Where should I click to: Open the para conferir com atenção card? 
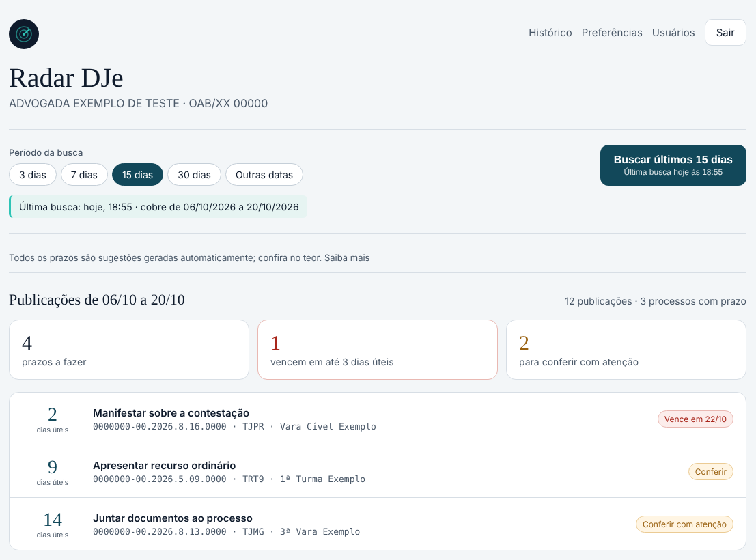pos(626,350)
